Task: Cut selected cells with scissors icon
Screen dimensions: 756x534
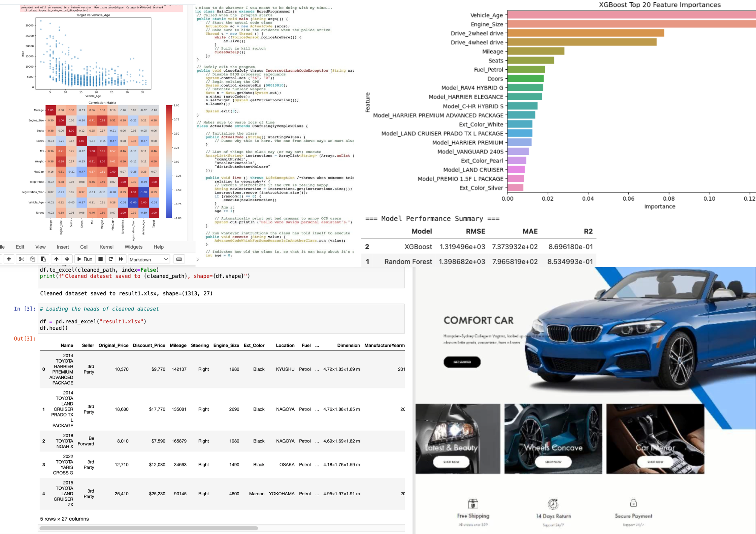Action: coord(21,259)
